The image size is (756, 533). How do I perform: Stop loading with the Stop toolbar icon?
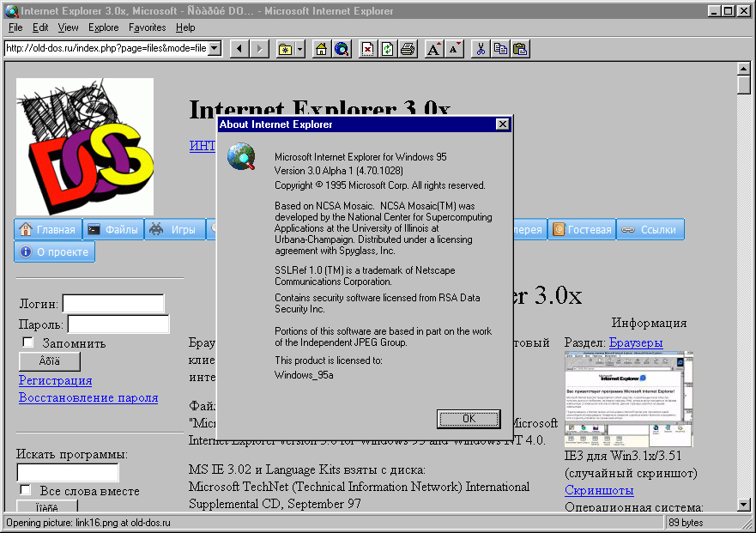coord(367,49)
